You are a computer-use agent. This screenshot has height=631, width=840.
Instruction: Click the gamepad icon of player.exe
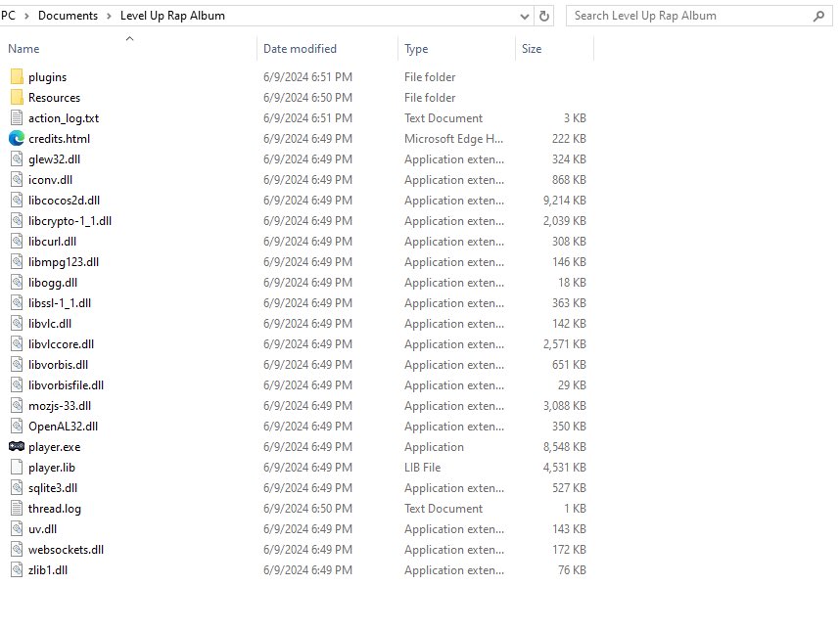[17, 446]
